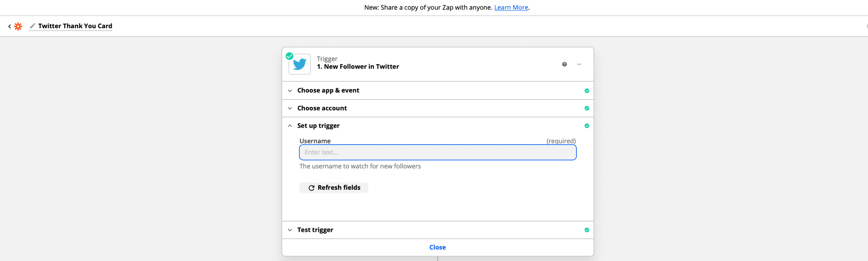The width and height of the screenshot is (868, 261).
Task: Click the Username text field
Action: pos(437,152)
